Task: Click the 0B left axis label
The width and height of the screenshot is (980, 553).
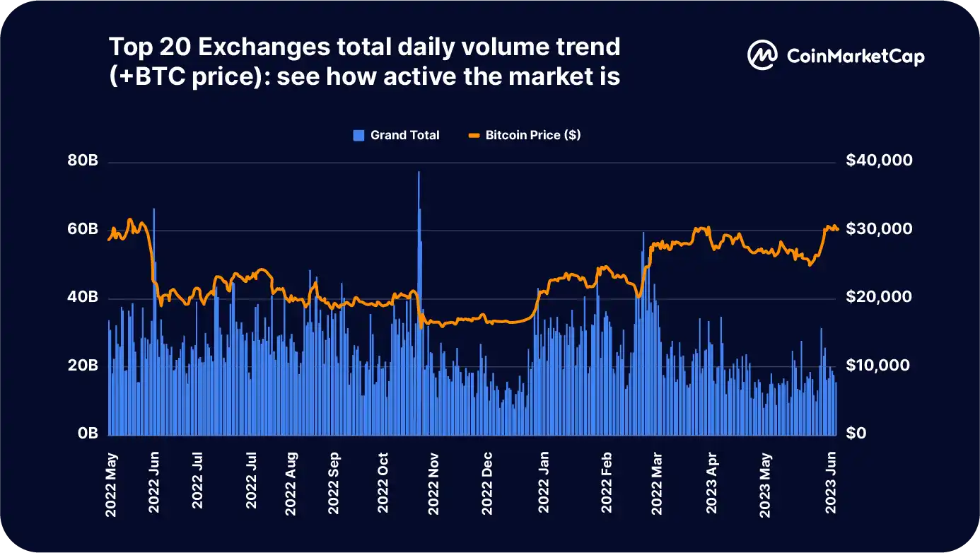Action: click(x=87, y=433)
